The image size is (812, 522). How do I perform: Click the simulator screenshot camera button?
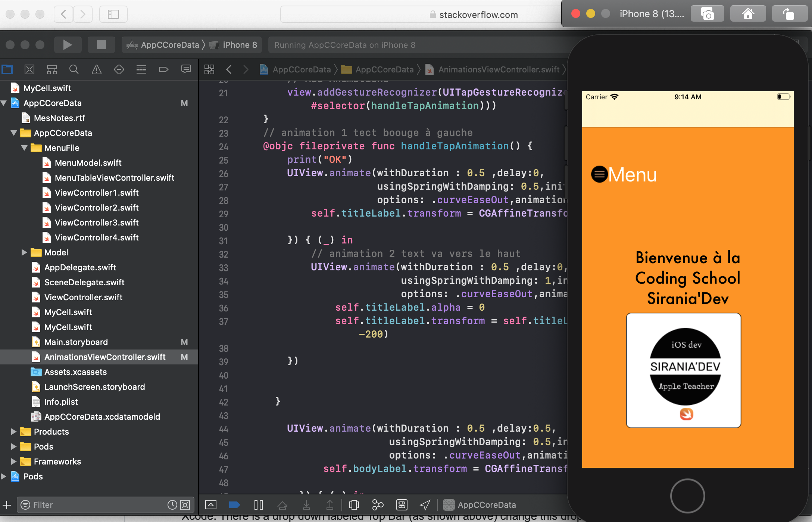tap(708, 14)
